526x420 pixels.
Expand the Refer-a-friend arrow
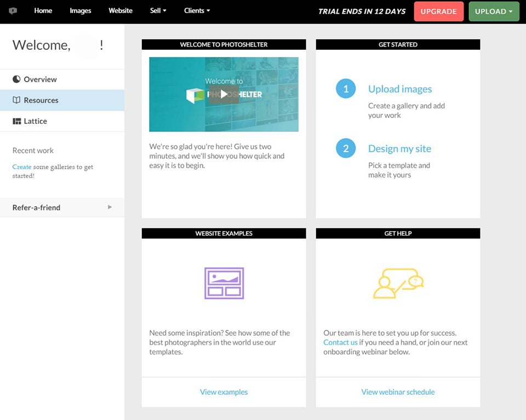click(x=110, y=207)
